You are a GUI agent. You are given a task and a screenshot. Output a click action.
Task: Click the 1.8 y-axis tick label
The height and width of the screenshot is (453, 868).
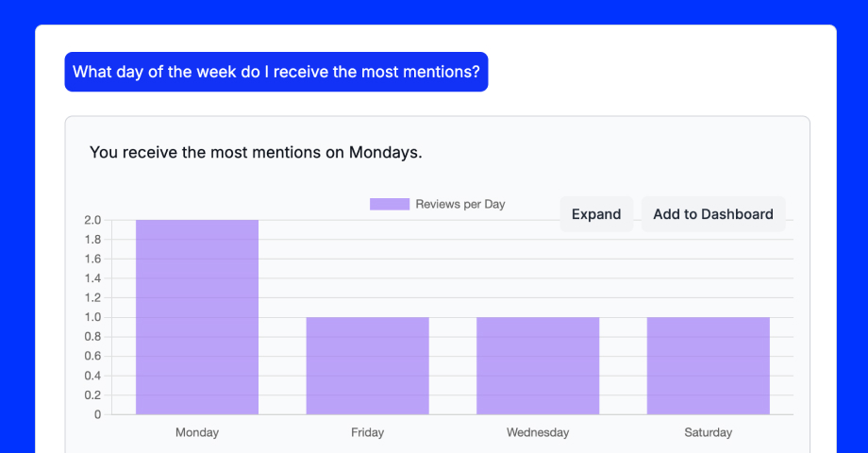click(92, 240)
